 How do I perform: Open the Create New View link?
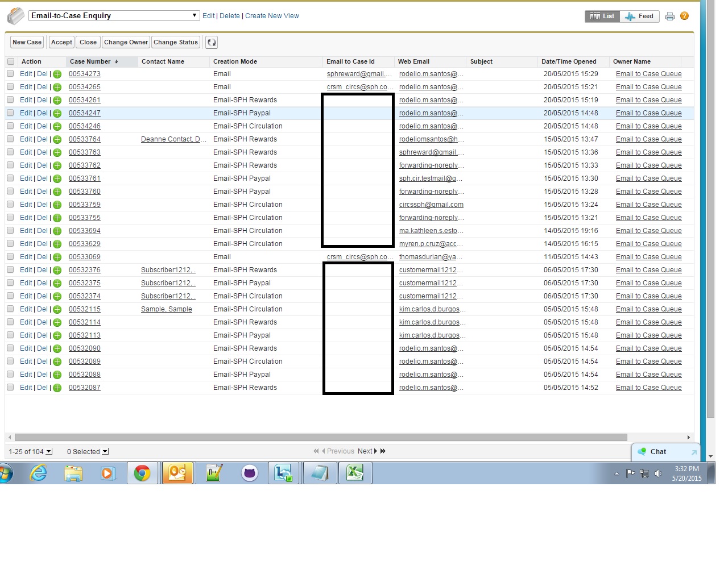(272, 16)
